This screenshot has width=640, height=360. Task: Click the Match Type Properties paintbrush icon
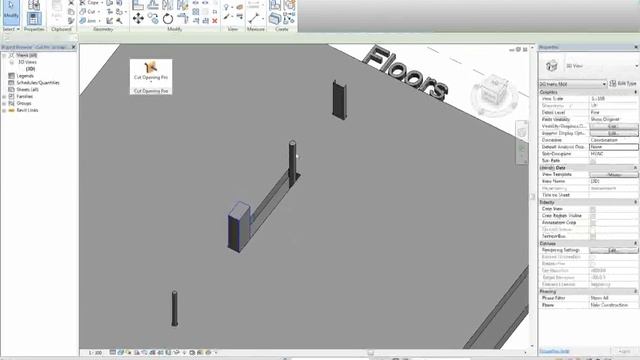pyautogui.click(x=71, y=21)
